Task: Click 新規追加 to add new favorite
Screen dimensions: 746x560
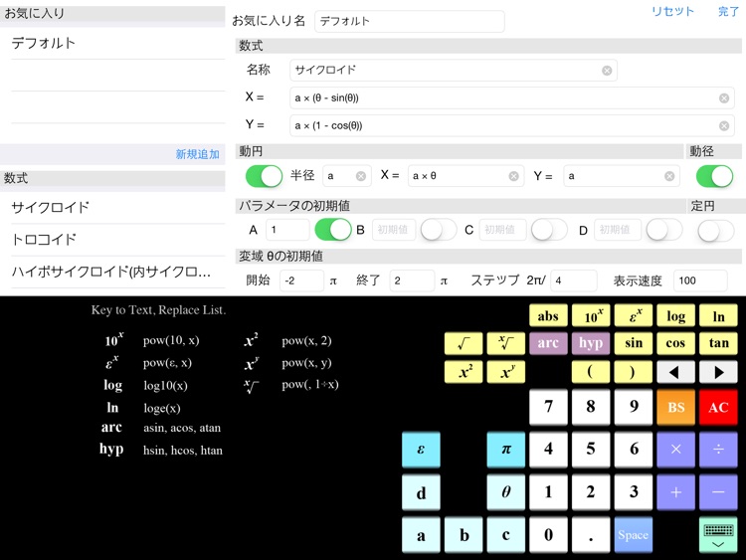Action: [198, 154]
